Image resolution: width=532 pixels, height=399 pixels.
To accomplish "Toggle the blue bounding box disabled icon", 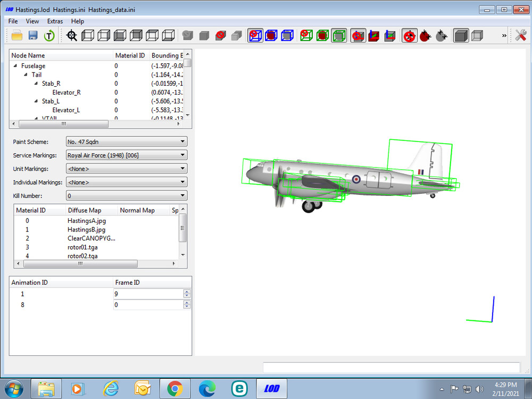I will click(255, 35).
